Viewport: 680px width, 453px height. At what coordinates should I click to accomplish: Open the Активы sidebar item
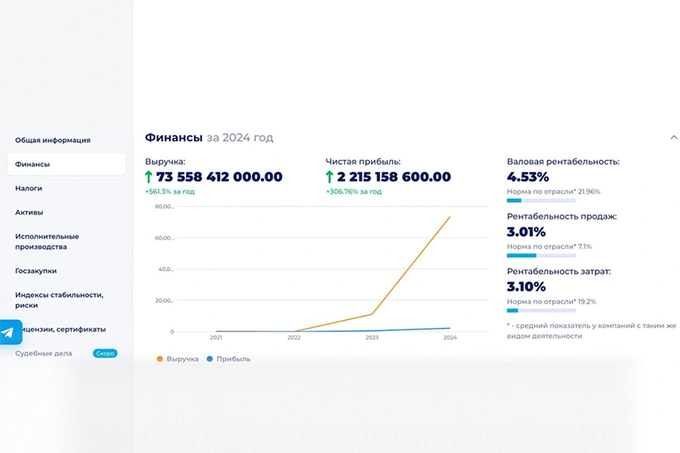(x=29, y=212)
